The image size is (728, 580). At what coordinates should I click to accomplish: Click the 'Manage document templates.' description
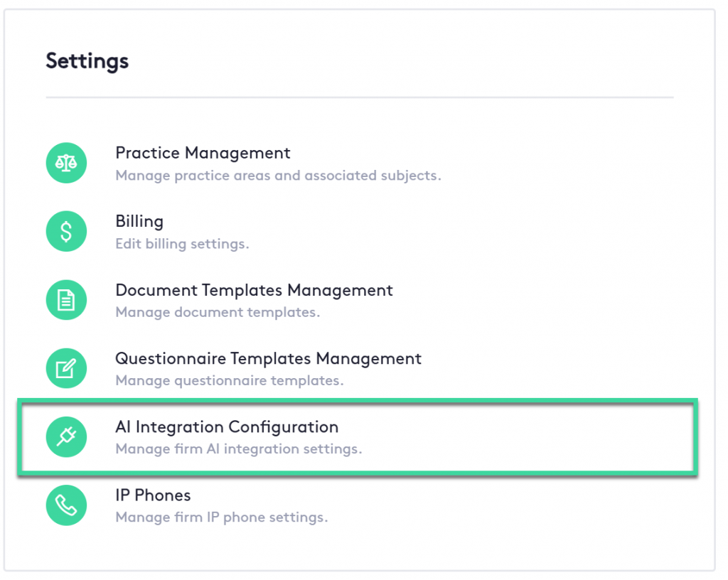coord(218,312)
